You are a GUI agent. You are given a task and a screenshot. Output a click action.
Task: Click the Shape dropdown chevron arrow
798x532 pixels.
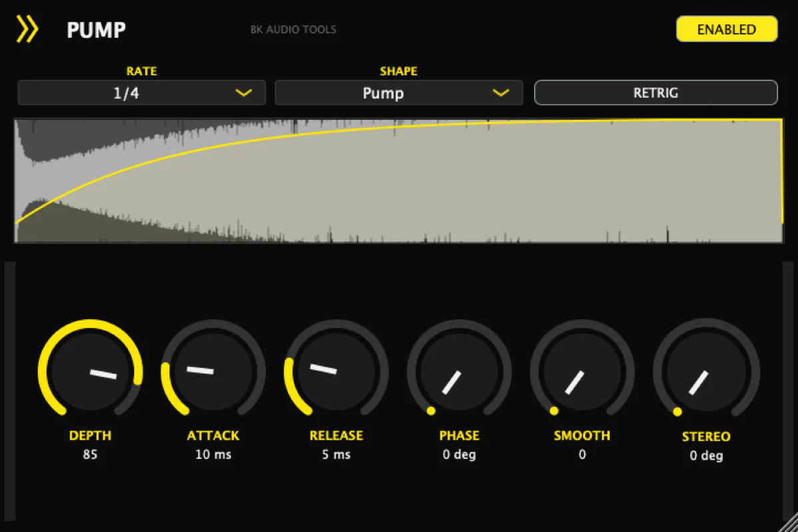coord(501,93)
